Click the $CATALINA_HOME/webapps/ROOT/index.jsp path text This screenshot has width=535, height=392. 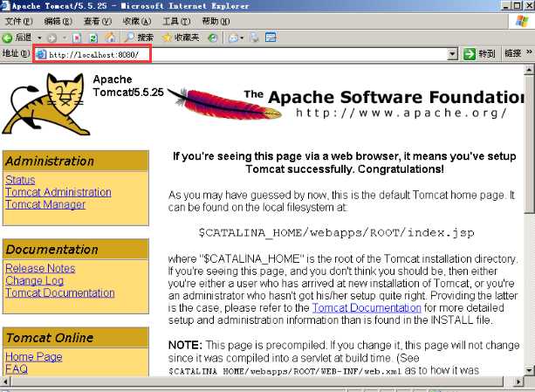tap(336, 233)
